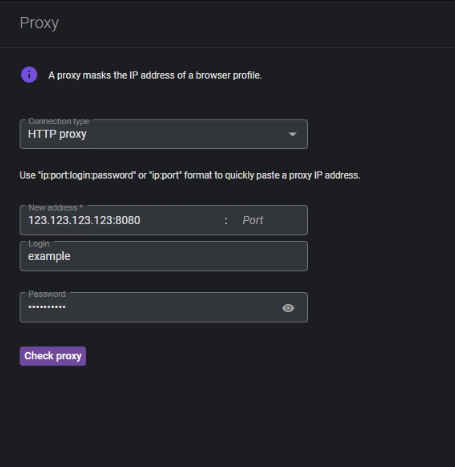This screenshot has width=455, height=467.
Task: Click the Login field label
Action: click(x=39, y=244)
